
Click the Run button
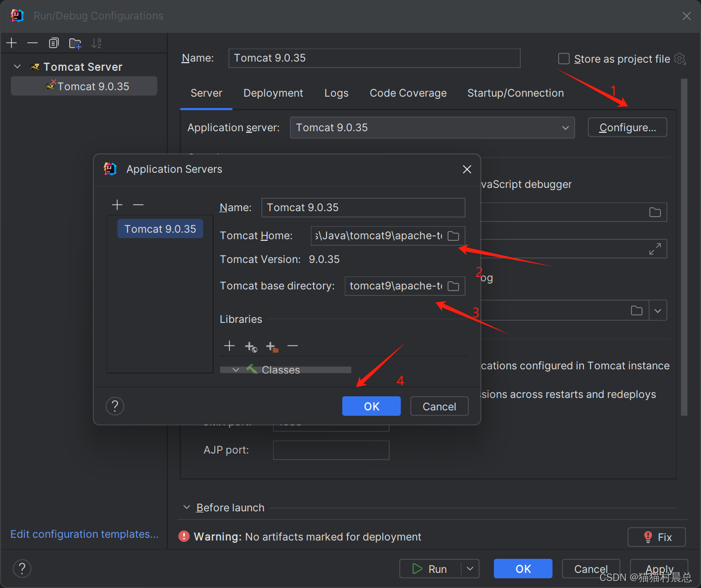click(x=430, y=569)
